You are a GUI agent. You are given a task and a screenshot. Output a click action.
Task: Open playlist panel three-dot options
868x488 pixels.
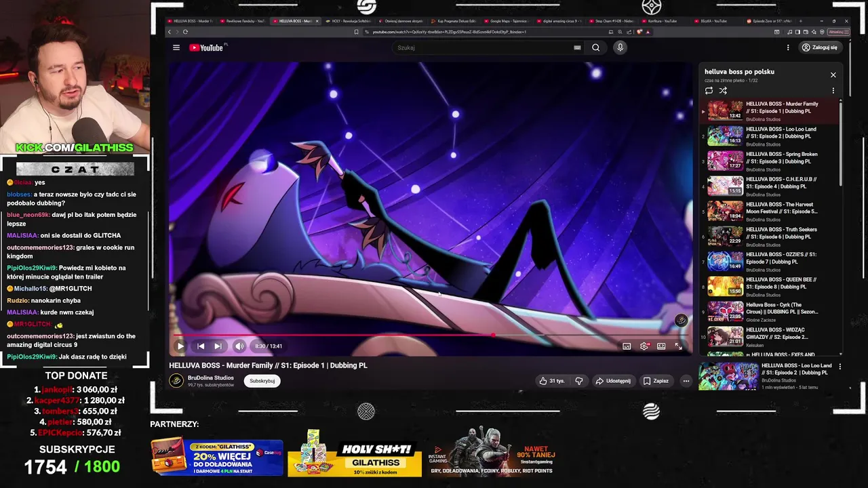coord(833,91)
